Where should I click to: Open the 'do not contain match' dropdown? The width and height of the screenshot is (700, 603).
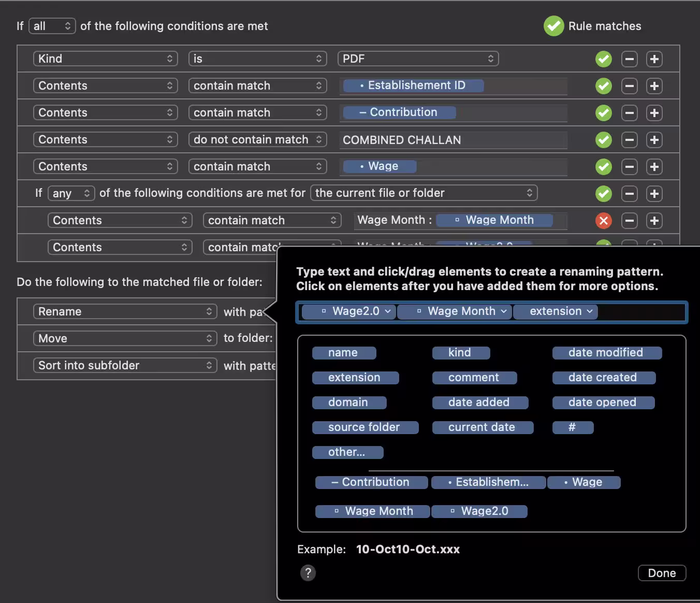258,139
